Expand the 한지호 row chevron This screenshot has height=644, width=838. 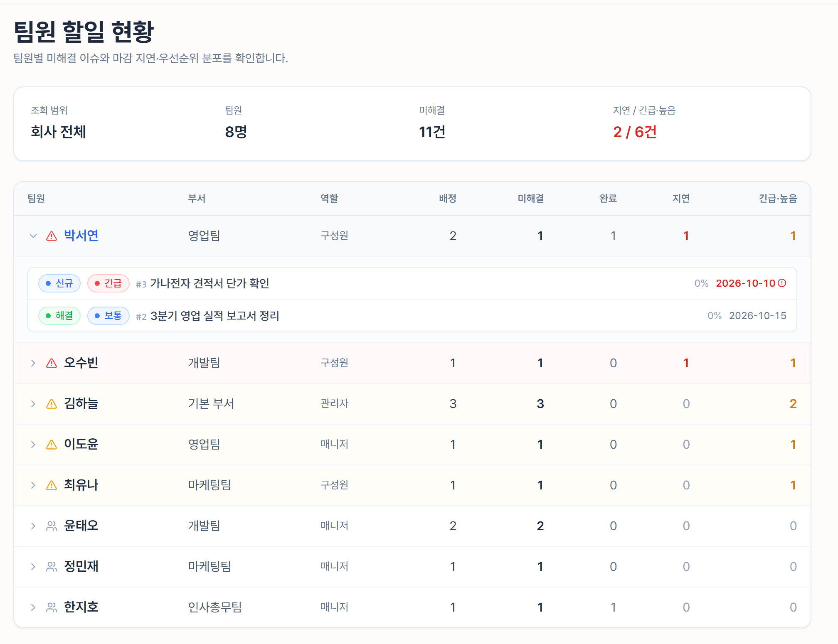click(33, 607)
